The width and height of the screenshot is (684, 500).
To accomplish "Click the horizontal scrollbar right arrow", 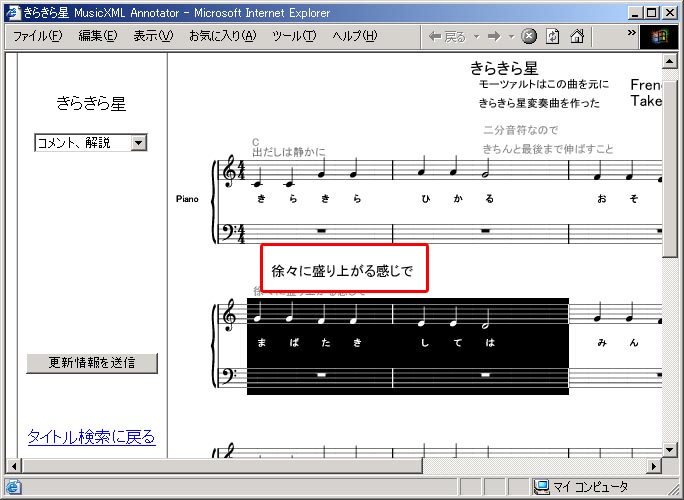I will [x=653, y=466].
